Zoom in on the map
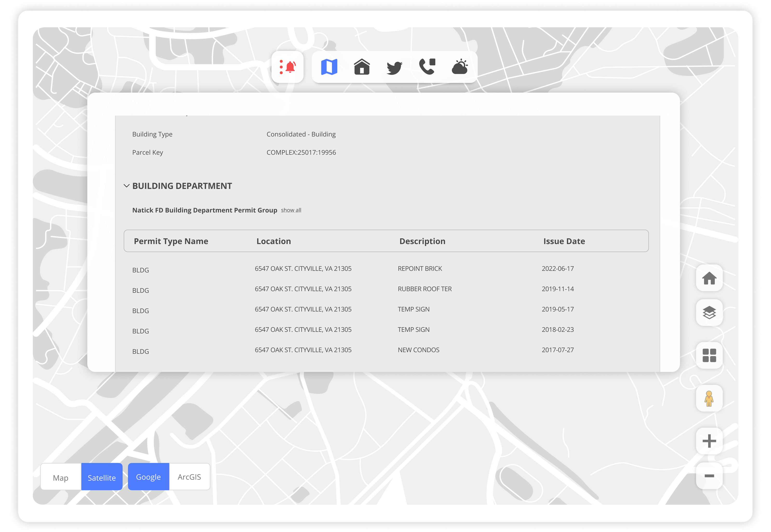This screenshot has height=532, width=771. (709, 441)
